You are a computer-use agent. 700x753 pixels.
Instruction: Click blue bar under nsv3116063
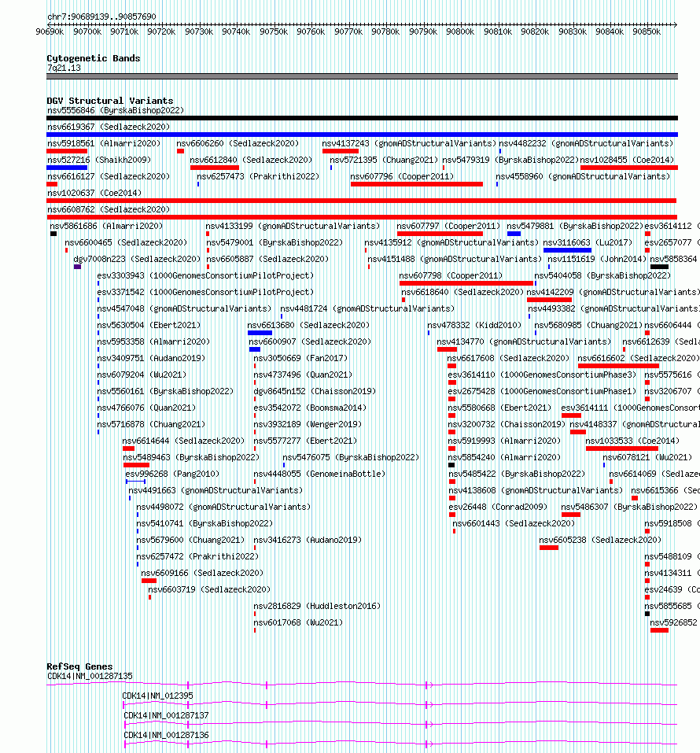click(x=568, y=250)
